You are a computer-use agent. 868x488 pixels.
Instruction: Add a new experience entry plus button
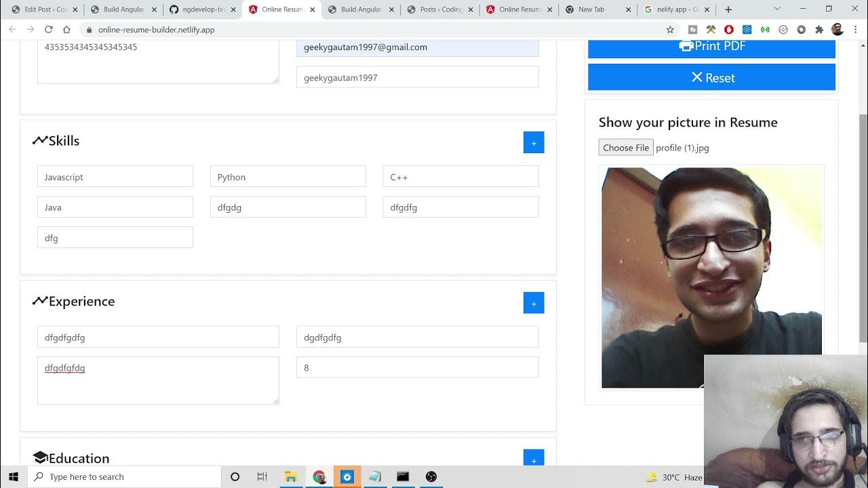(534, 303)
